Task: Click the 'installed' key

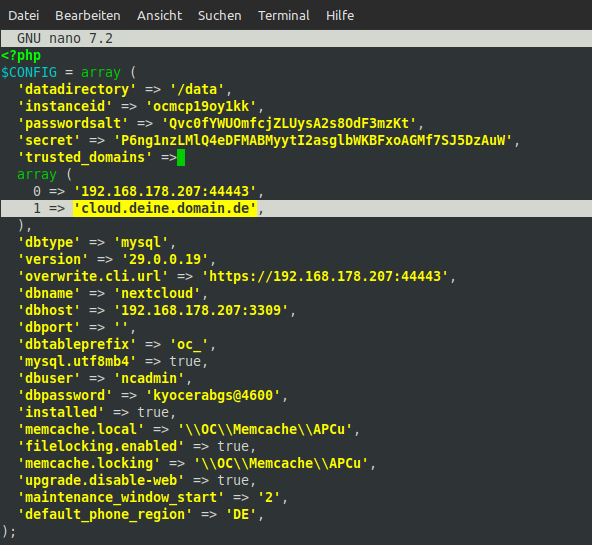Action: click(61, 412)
